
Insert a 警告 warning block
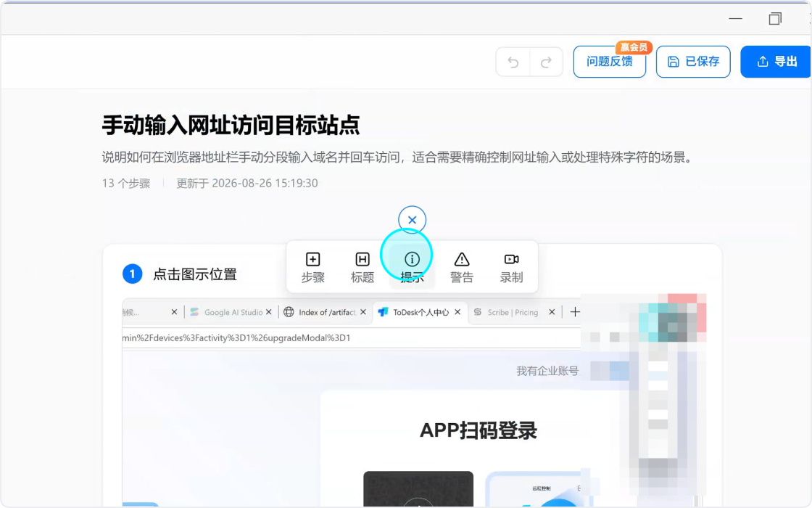click(x=461, y=268)
